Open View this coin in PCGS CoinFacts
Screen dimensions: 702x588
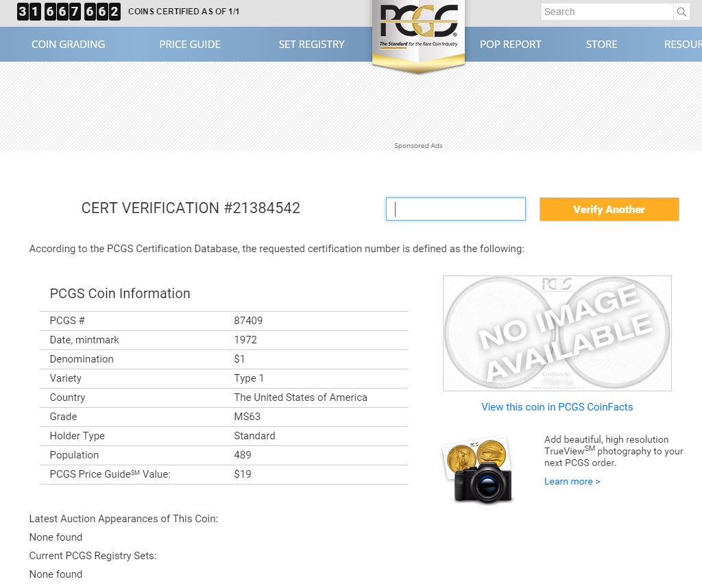[x=557, y=407]
